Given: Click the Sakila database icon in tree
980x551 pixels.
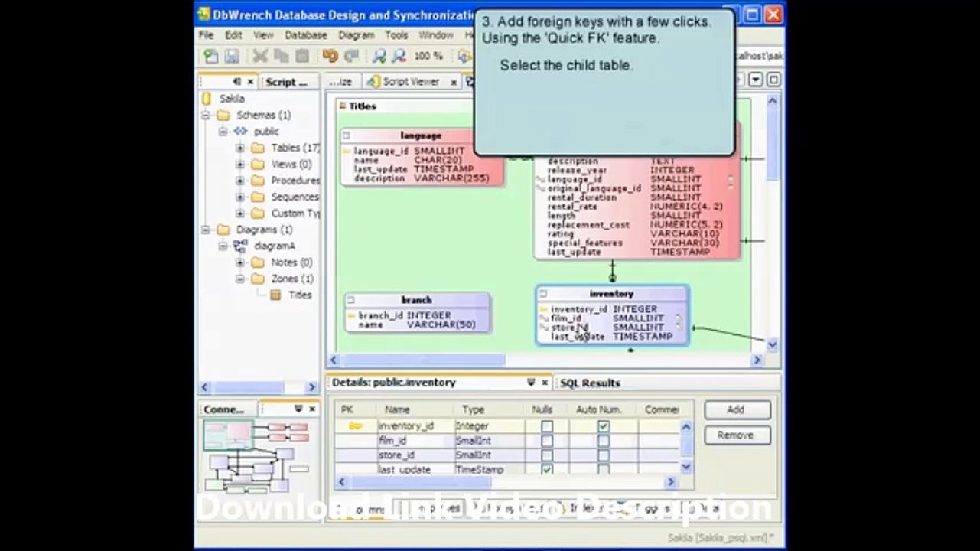Looking at the screenshot, I should pyautogui.click(x=207, y=99).
